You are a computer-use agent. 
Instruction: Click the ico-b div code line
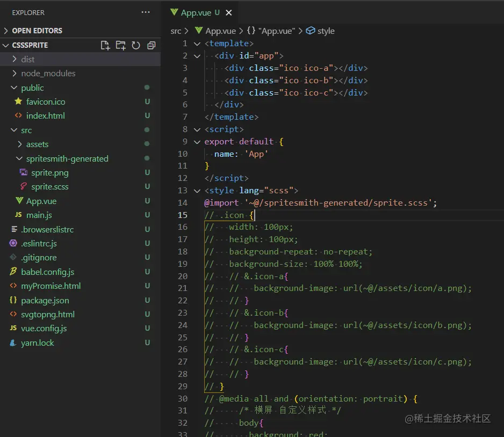296,81
